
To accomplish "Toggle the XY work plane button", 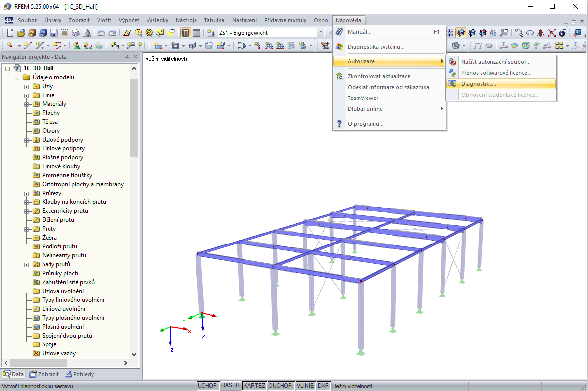I will [x=461, y=33].
